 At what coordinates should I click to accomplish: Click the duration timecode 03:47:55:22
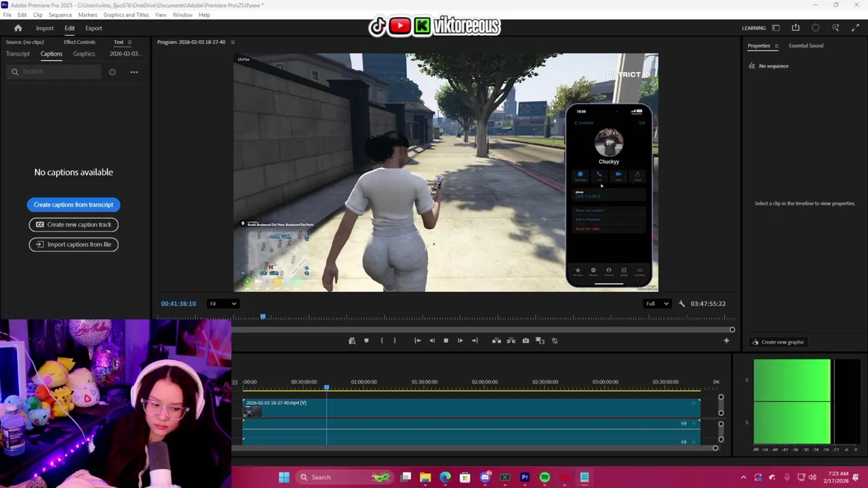click(708, 304)
